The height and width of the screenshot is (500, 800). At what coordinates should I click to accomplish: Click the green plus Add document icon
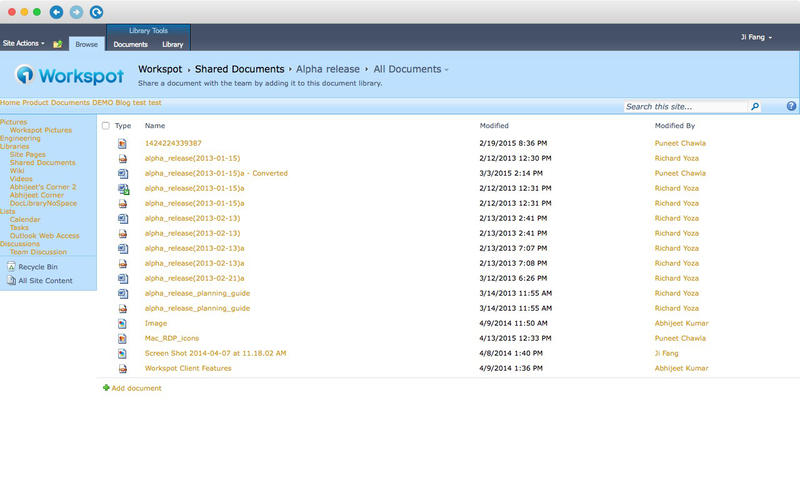point(106,388)
